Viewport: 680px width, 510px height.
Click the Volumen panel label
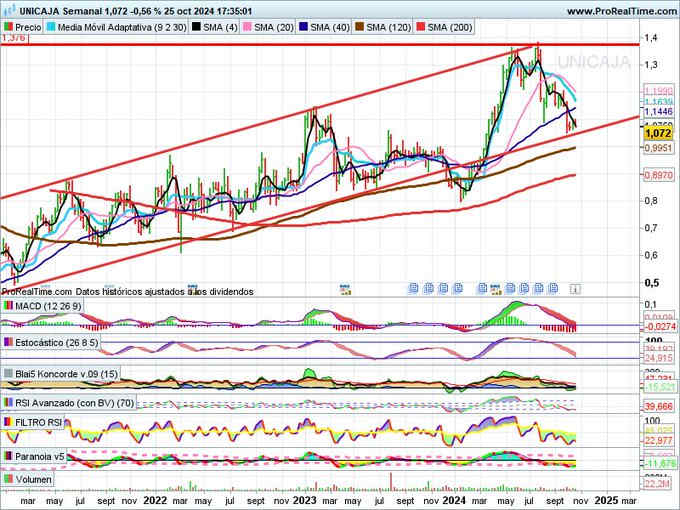click(33, 479)
